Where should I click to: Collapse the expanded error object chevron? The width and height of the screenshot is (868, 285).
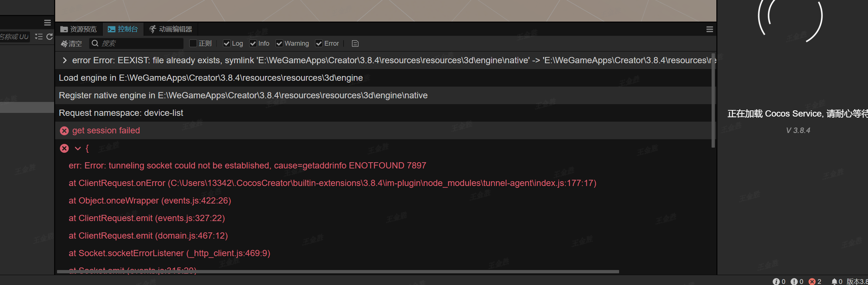(77, 148)
